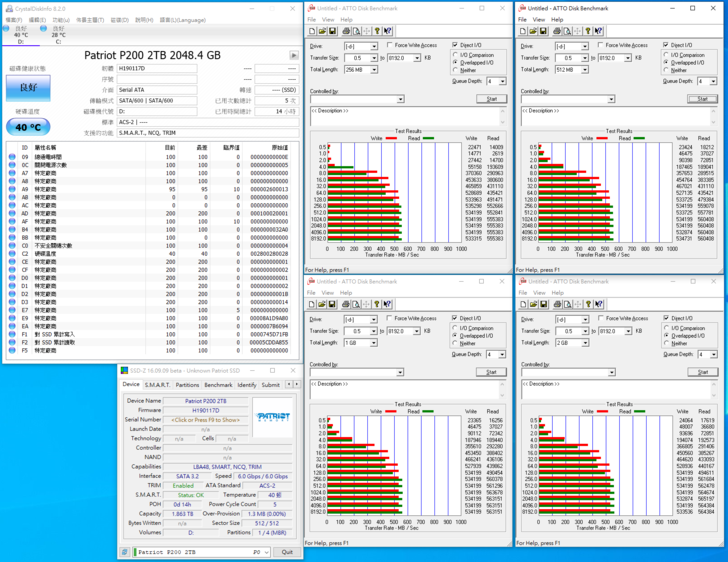Select drive C: status icon in CrystalDiskInfo
This screenshot has width=728, height=562.
(54, 34)
